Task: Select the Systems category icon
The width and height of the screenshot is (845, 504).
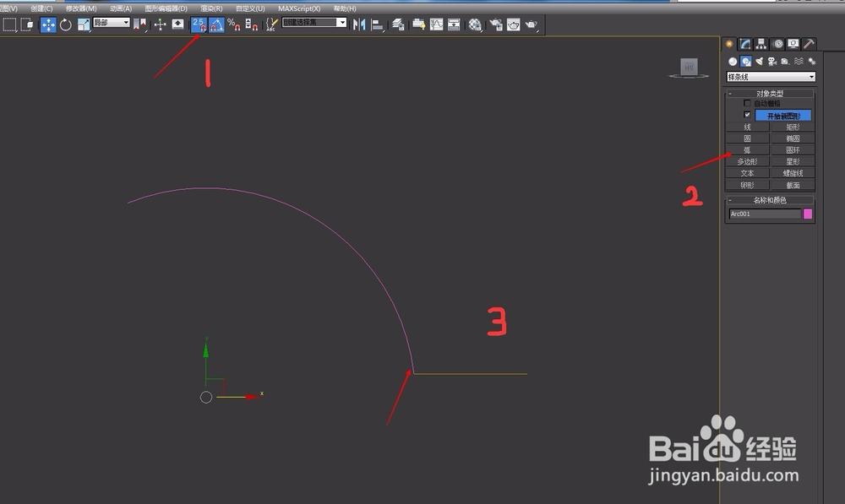Action: pyautogui.click(x=811, y=62)
